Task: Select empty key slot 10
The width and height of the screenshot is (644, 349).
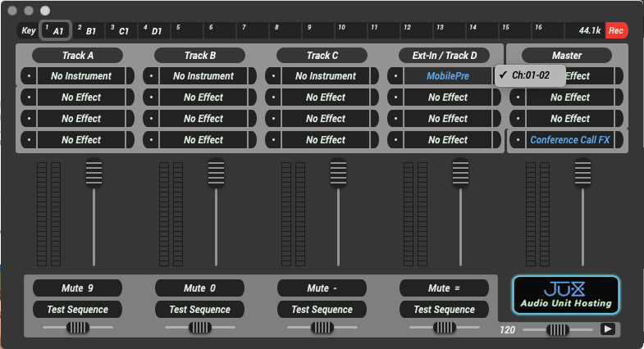Action: 350,30
